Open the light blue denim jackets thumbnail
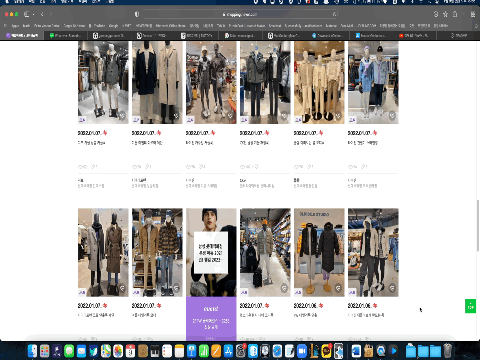 pyautogui.click(x=373, y=82)
